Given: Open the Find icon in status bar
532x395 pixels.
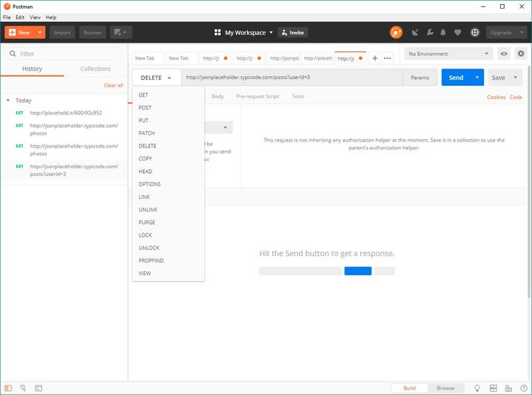Looking at the screenshot, I should [23, 388].
